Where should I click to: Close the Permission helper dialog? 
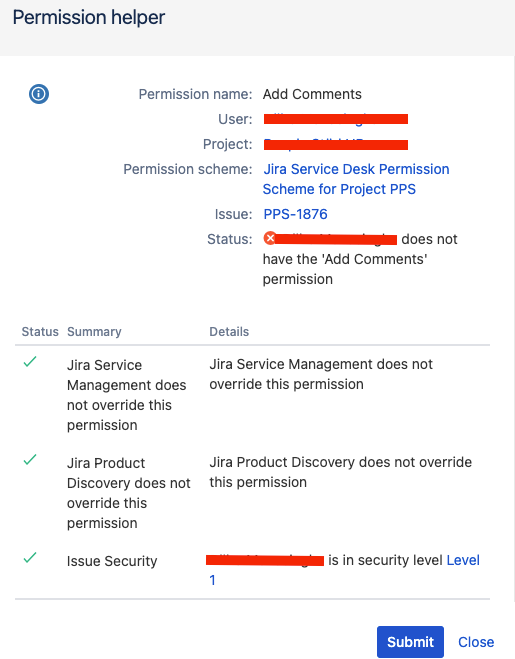(476, 642)
